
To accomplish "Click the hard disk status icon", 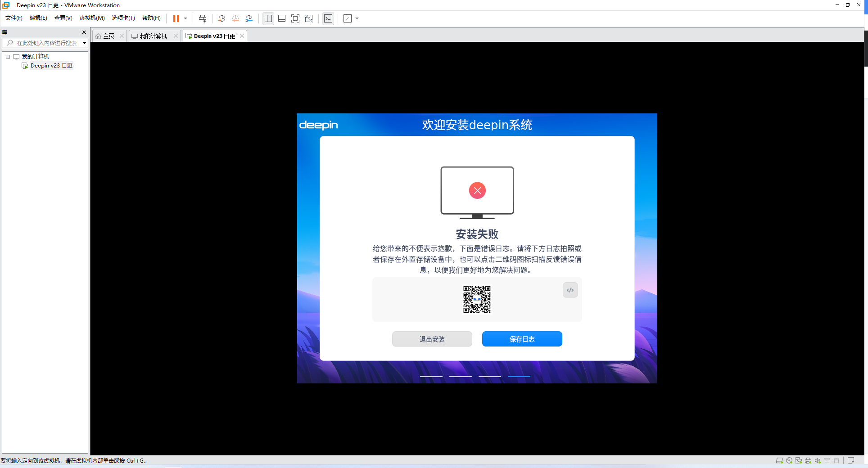I will point(779,460).
